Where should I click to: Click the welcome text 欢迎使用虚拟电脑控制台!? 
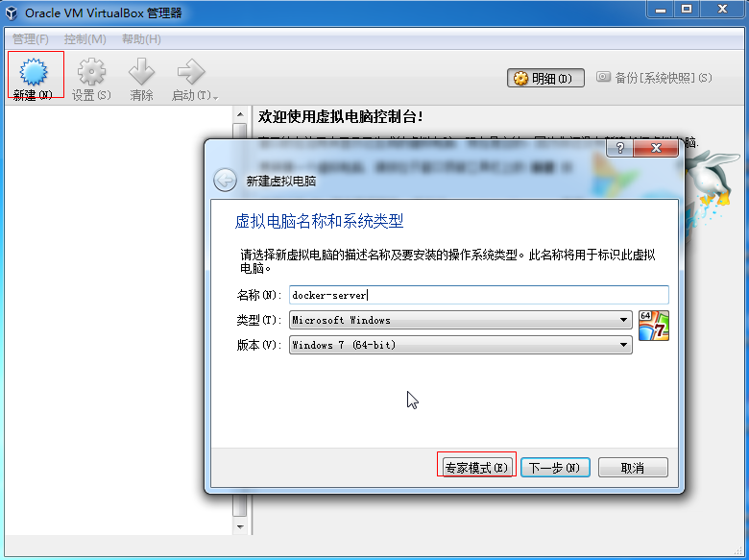[x=341, y=116]
